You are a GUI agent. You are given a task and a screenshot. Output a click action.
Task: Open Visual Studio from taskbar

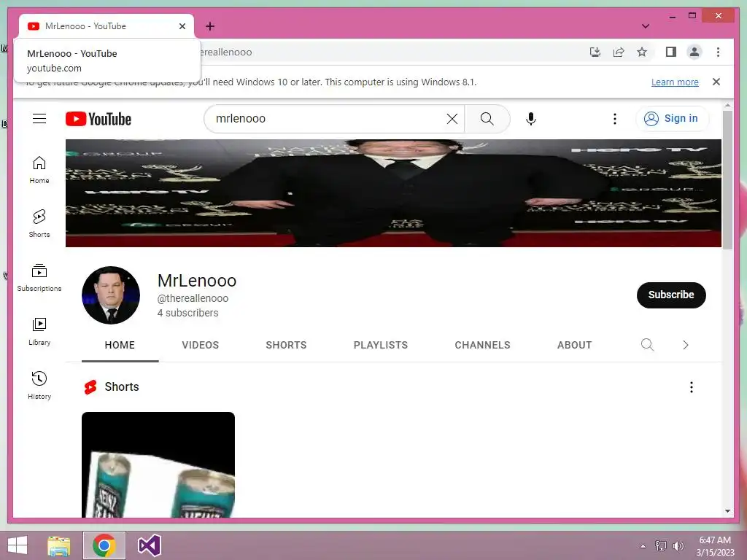coord(149,545)
